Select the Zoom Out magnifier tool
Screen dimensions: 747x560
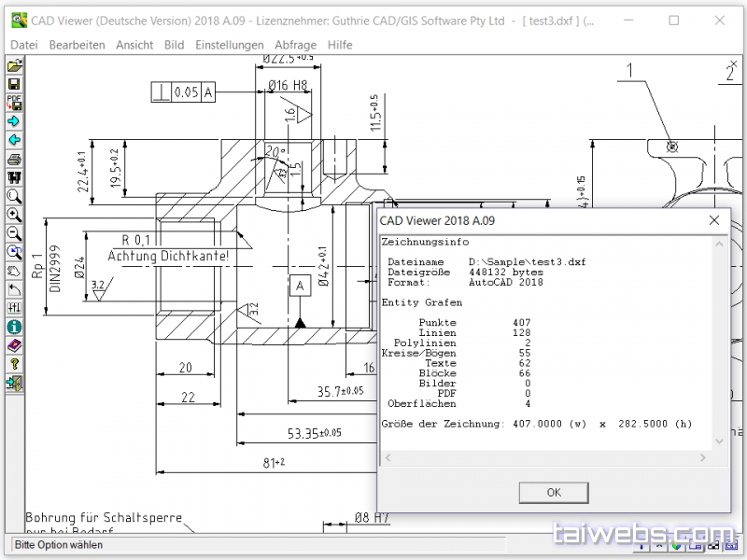[14, 233]
